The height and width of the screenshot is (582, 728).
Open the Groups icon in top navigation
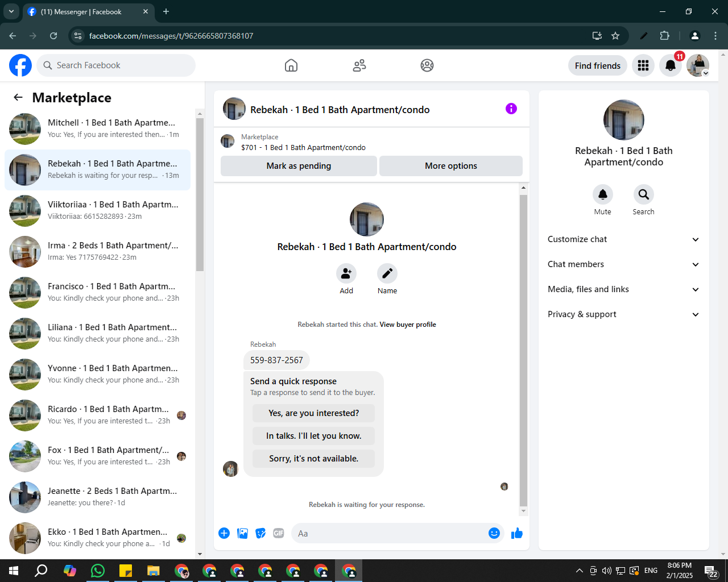click(x=427, y=65)
